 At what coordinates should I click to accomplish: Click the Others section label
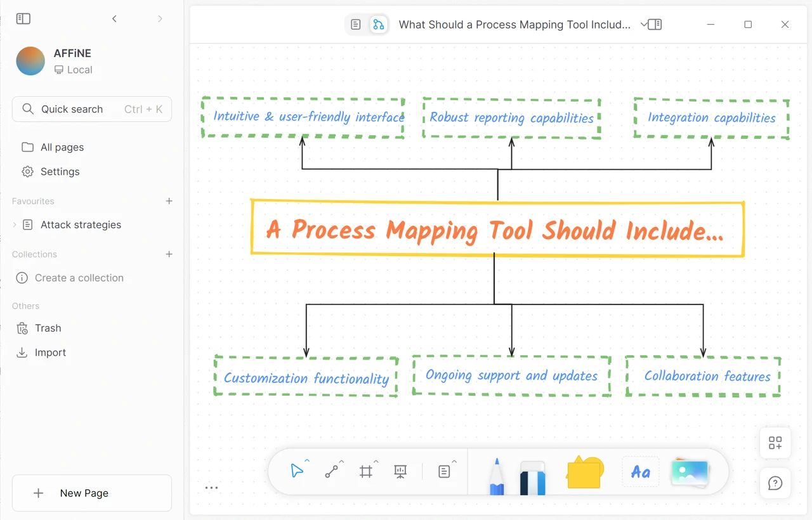pos(25,306)
